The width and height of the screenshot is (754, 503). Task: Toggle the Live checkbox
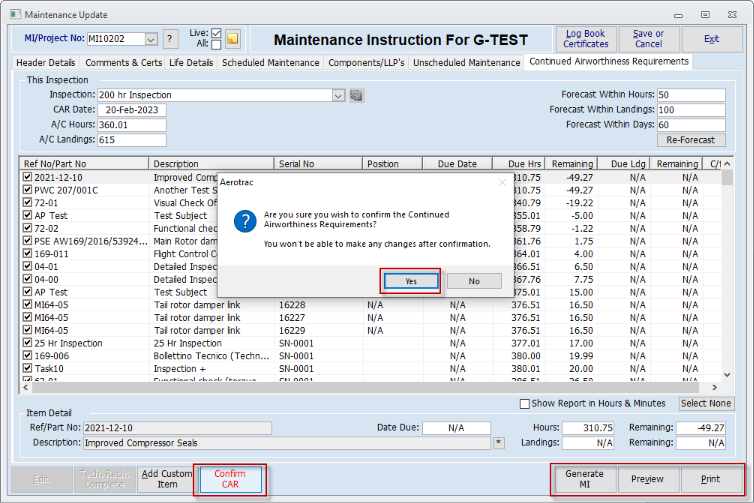coord(217,33)
